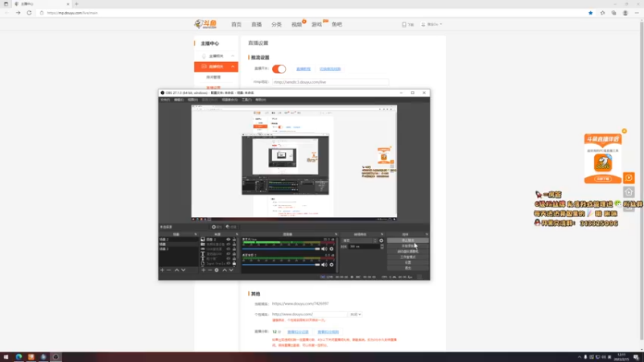Image resolution: width=644 pixels, height=362 pixels.
Task: Click the studio mode button in OBS controls
Action: coord(408,257)
